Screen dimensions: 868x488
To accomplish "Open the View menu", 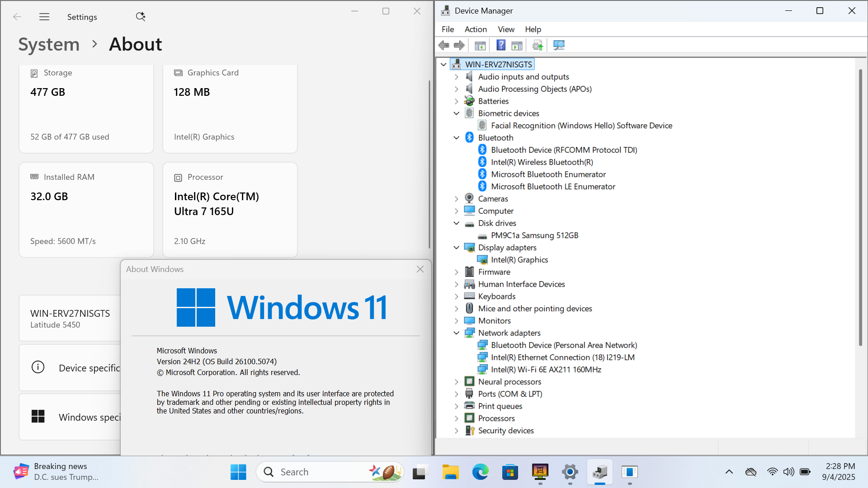I will [x=506, y=29].
